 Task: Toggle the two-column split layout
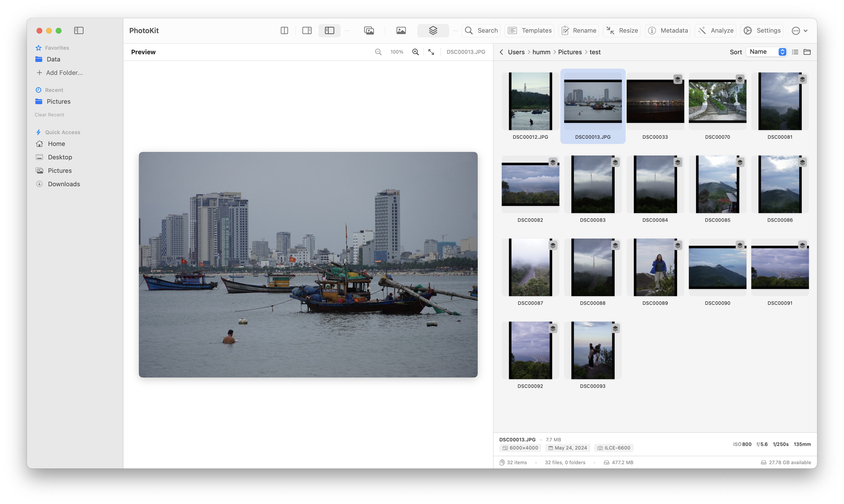pyautogui.click(x=284, y=30)
